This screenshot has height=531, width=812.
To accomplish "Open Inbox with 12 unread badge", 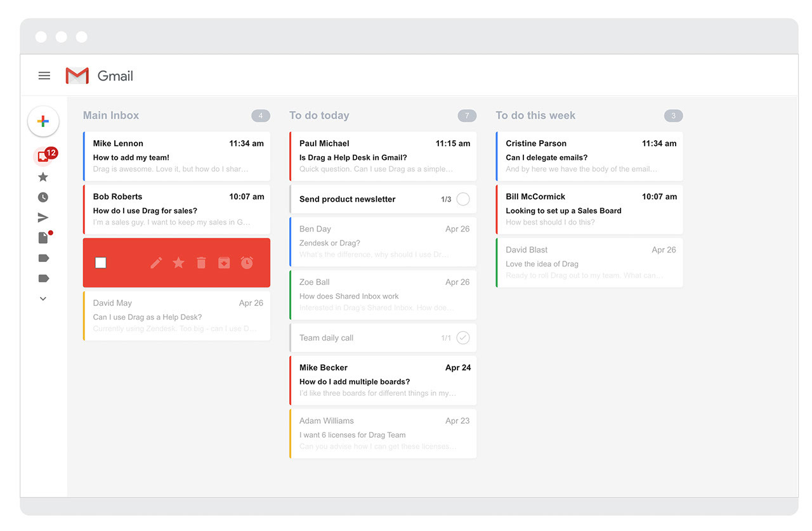I will coord(43,156).
